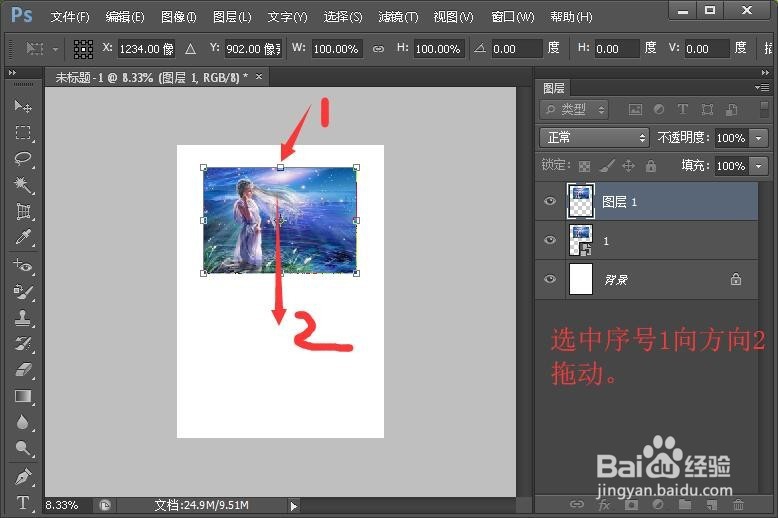This screenshot has width=778, height=518.
Task: Toggle relative positioning triangle between X and Y
Action: click(x=191, y=49)
